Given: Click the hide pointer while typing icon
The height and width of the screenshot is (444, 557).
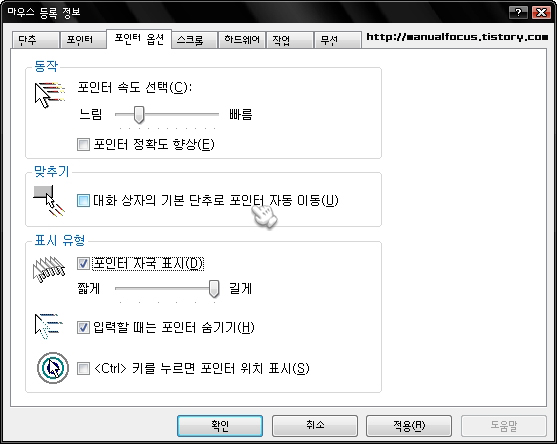Looking at the screenshot, I should point(49,326).
